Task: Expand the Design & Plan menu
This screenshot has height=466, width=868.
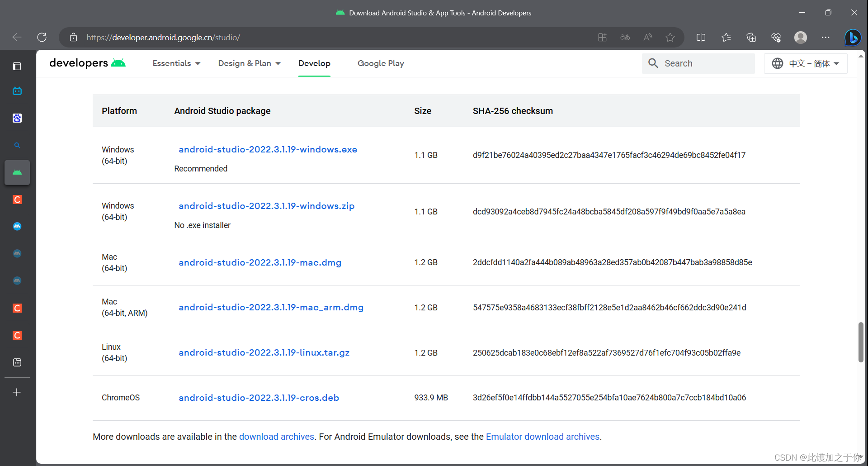Action: click(250, 63)
